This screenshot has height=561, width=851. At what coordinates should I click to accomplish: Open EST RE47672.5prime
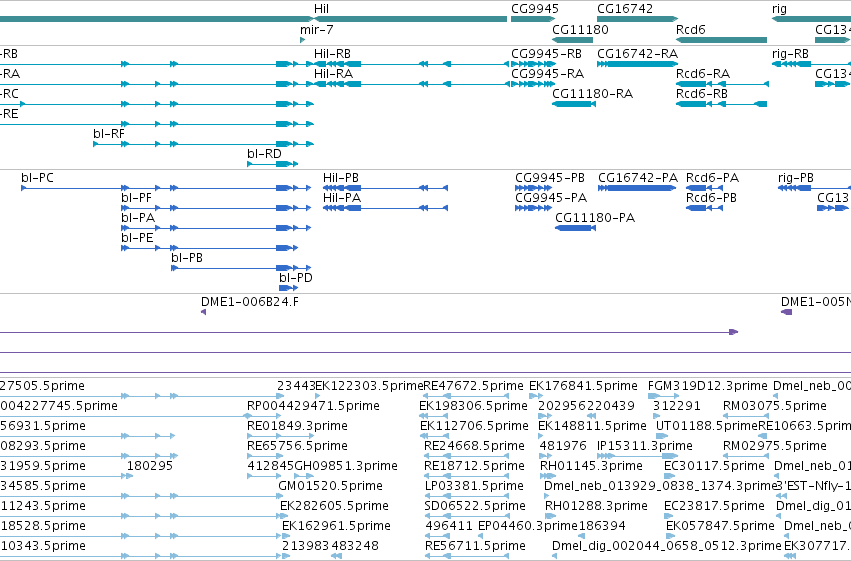point(473,386)
